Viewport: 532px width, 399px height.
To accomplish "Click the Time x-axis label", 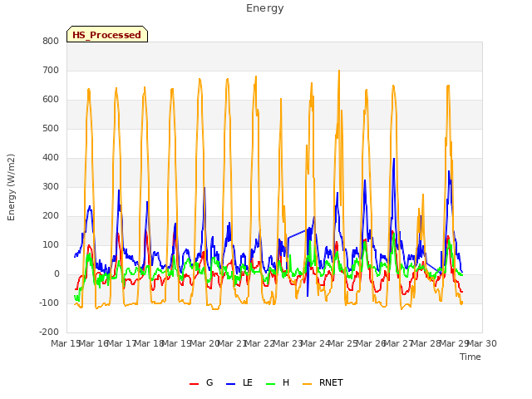I will tap(470, 357).
